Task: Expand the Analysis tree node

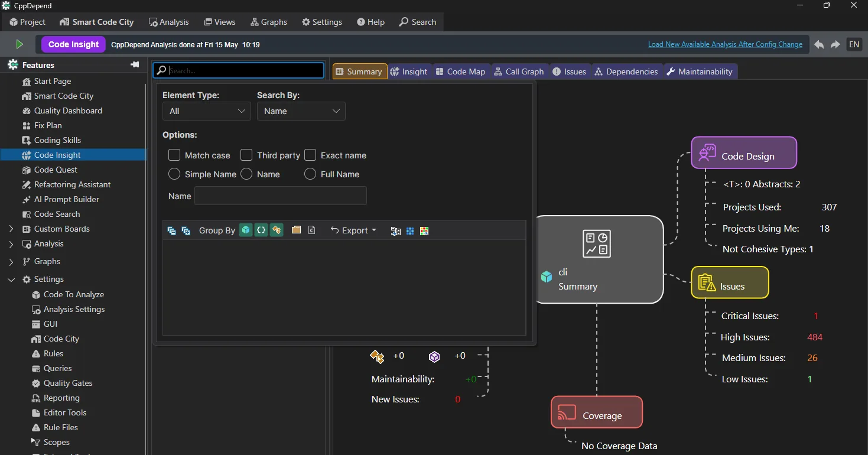Action: tap(11, 243)
